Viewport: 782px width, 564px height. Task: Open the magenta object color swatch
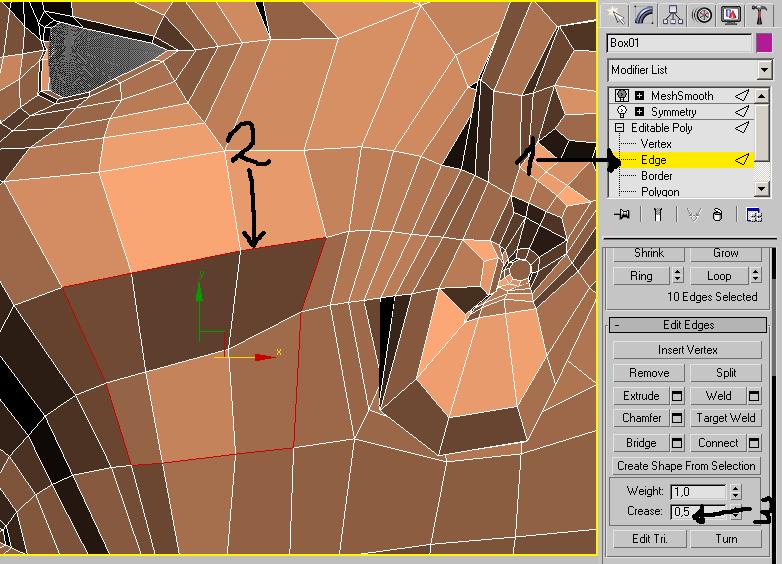pyautogui.click(x=764, y=43)
